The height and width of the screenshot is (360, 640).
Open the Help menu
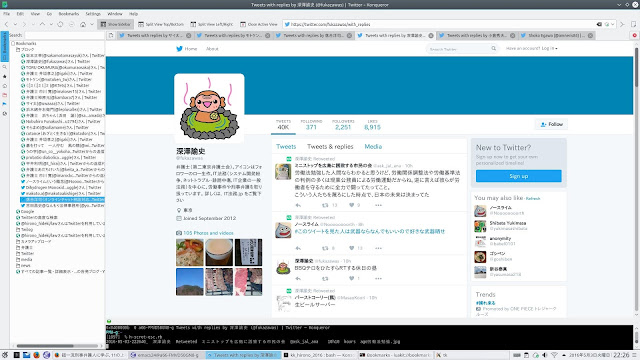pos(133,14)
